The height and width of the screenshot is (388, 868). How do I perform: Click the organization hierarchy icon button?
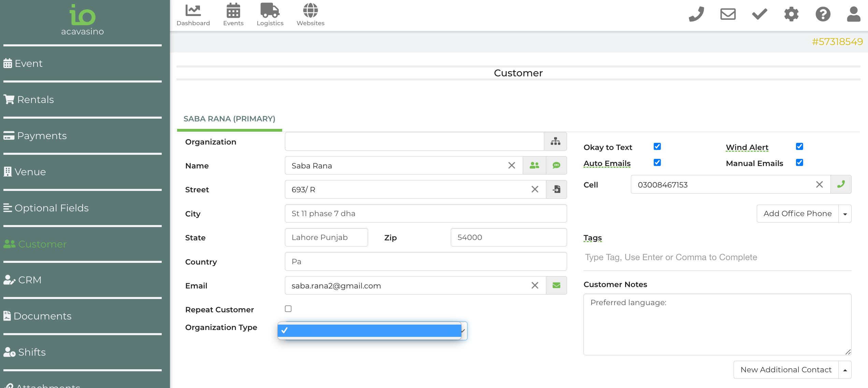click(555, 141)
